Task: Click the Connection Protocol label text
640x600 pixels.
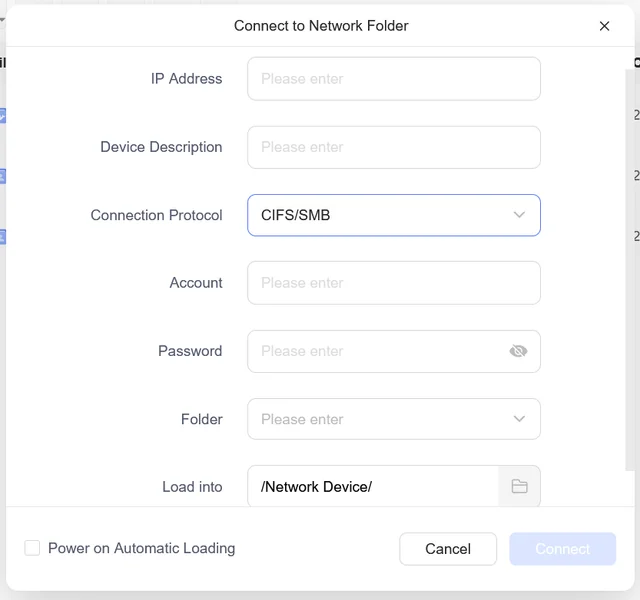Action: click(156, 215)
